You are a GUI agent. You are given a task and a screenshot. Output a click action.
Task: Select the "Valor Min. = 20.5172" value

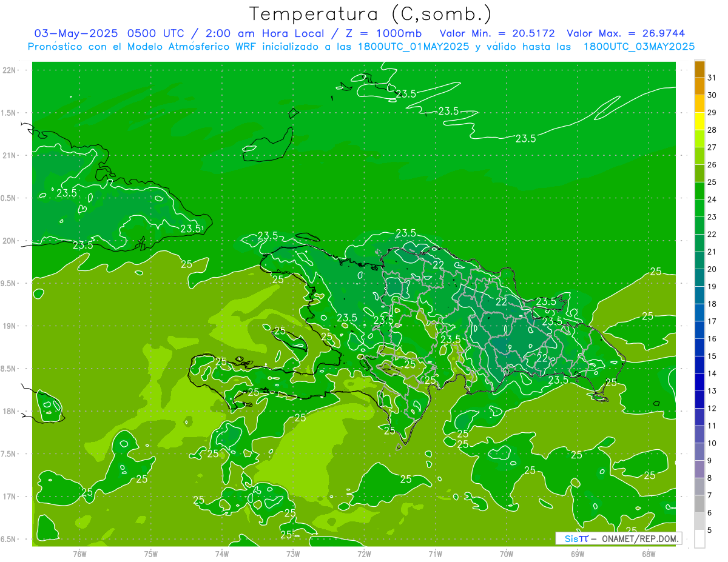(x=497, y=33)
